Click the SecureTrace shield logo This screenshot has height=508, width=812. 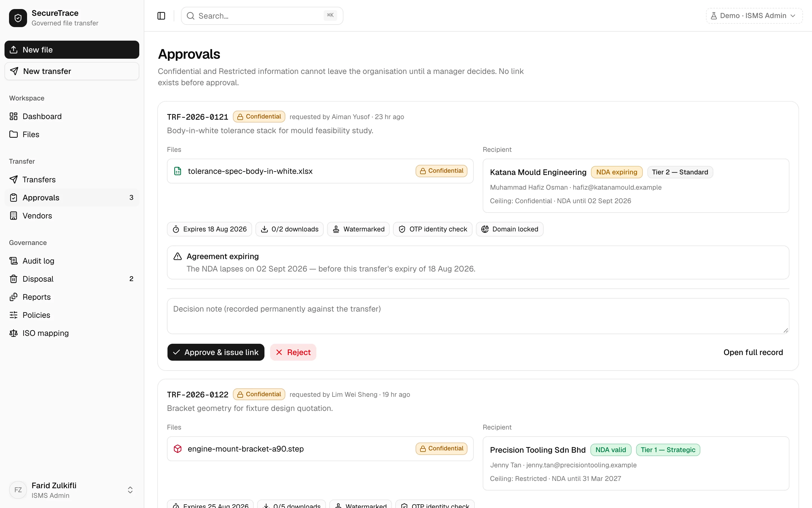[x=18, y=18]
